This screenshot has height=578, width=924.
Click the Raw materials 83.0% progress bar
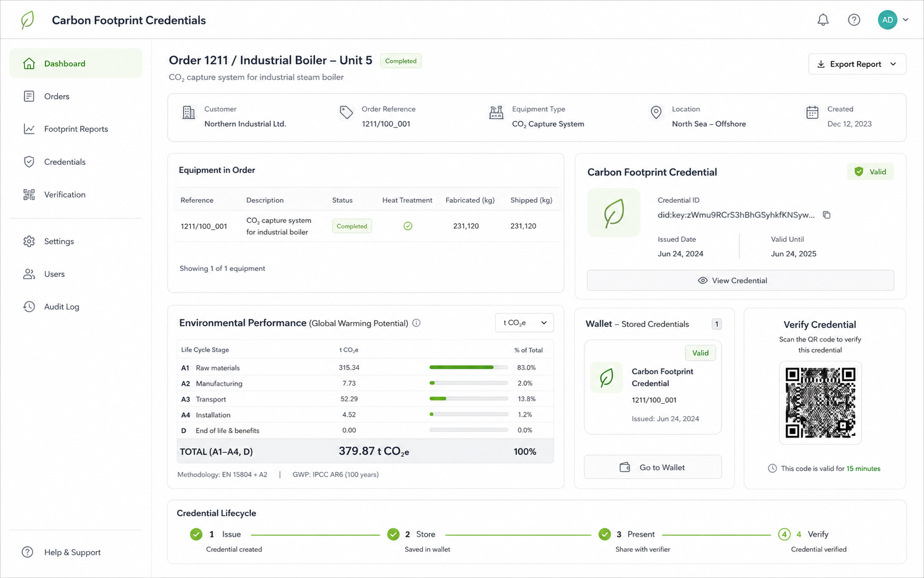click(x=468, y=368)
